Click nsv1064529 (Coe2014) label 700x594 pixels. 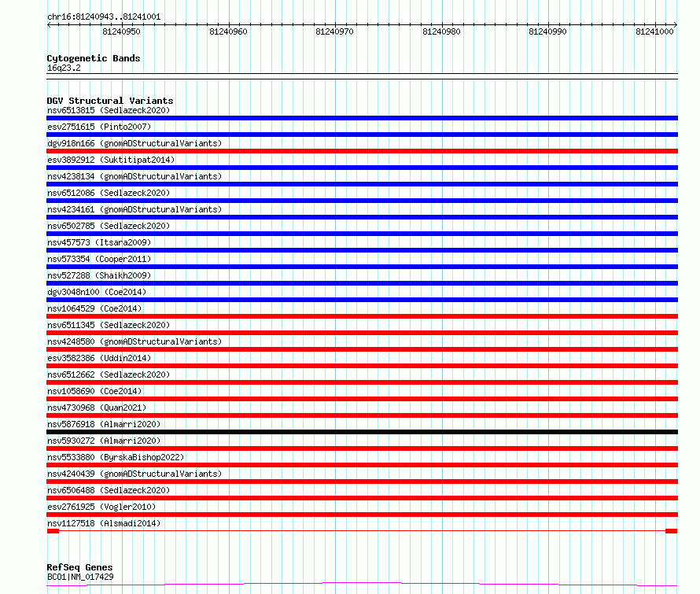click(x=94, y=308)
